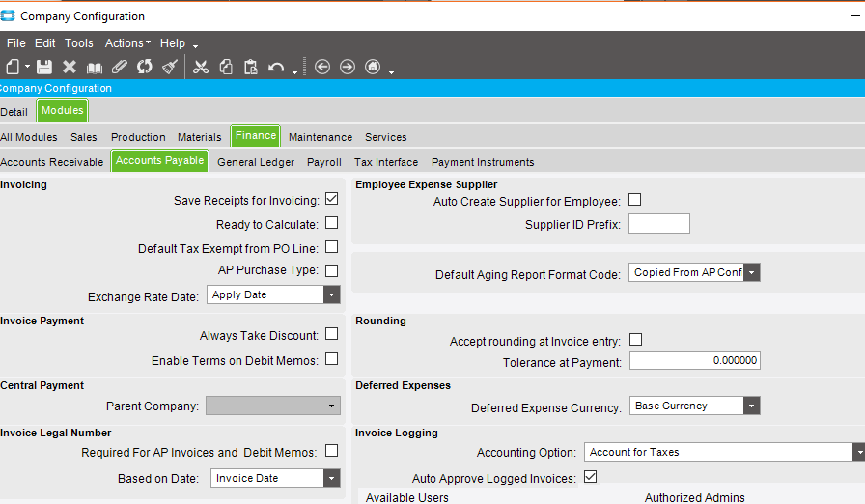Enable Terms on Debit Memos checkbox
The image size is (865, 504).
(331, 359)
